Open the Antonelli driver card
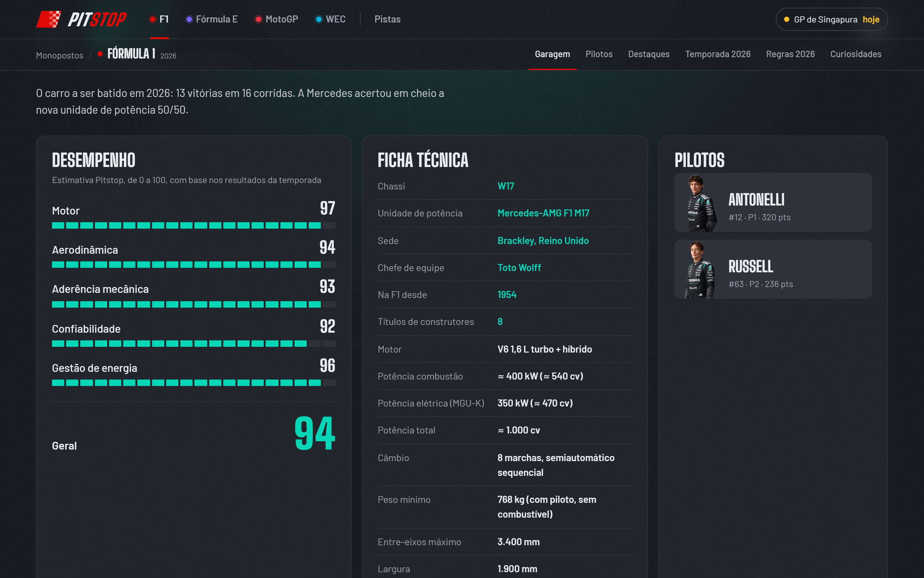924x578 pixels. pos(773,202)
